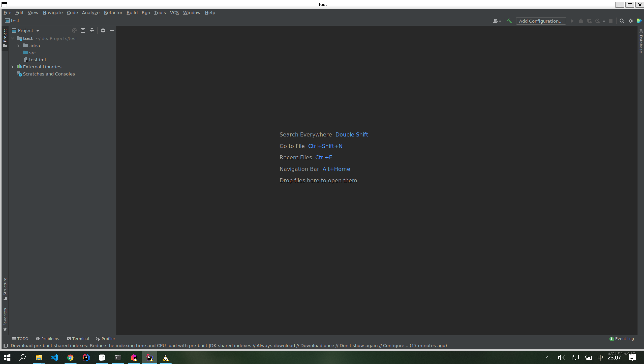Toggle the Favorites tool window on the left stripe
The height and width of the screenshot is (364, 644).
pos(5,320)
